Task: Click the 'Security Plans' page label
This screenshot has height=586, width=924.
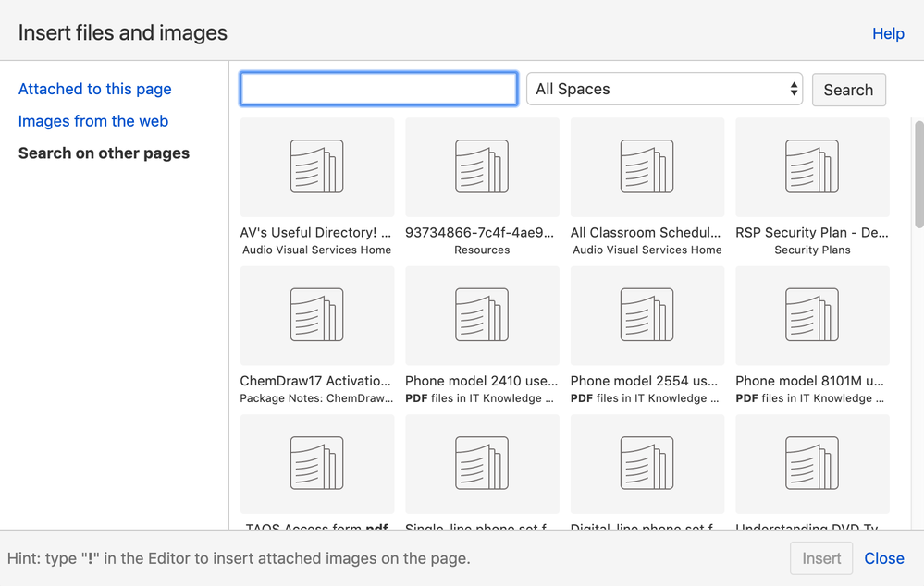Action: pyautogui.click(x=812, y=250)
